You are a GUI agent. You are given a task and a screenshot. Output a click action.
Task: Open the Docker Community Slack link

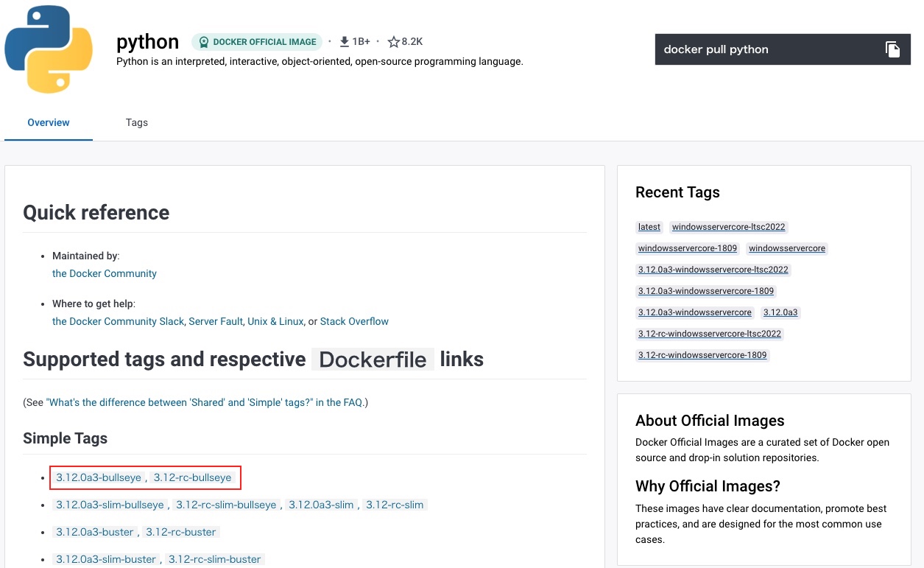pos(118,321)
